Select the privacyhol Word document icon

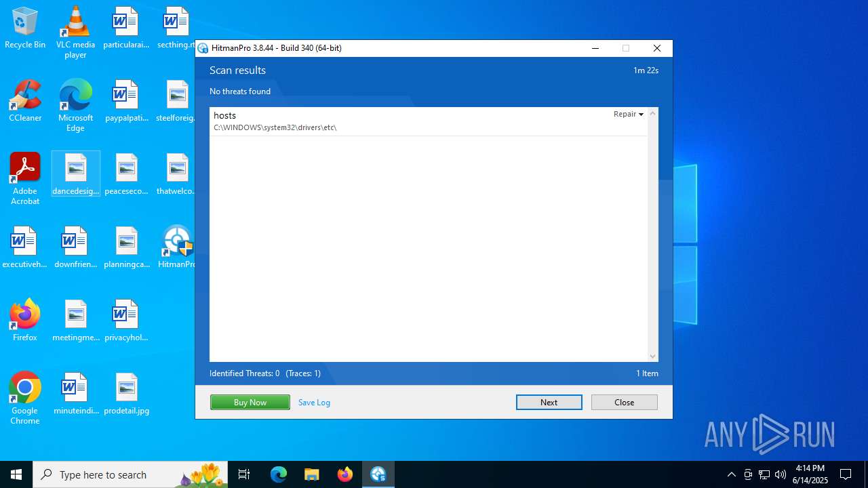coord(126,321)
